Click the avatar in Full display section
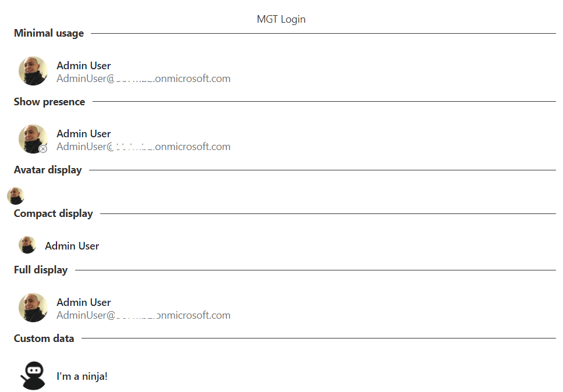Image resolution: width=563 pixels, height=392 pixels. click(x=33, y=308)
